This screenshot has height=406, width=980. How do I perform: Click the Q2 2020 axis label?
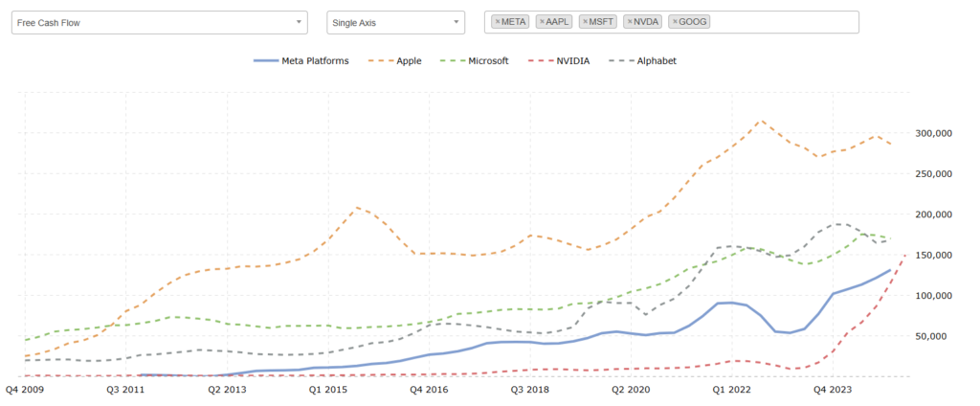point(632,390)
